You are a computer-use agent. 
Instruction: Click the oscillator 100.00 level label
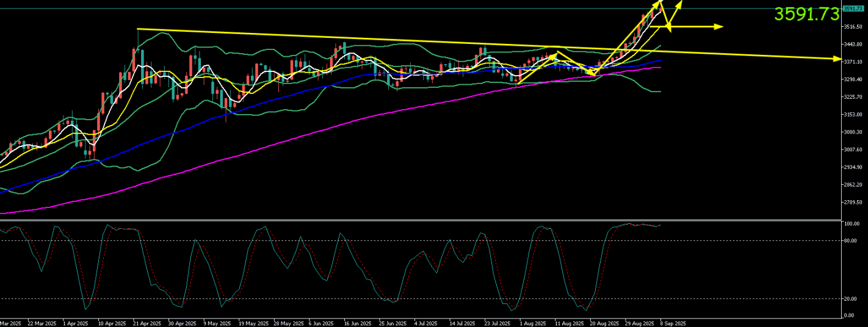click(x=851, y=224)
